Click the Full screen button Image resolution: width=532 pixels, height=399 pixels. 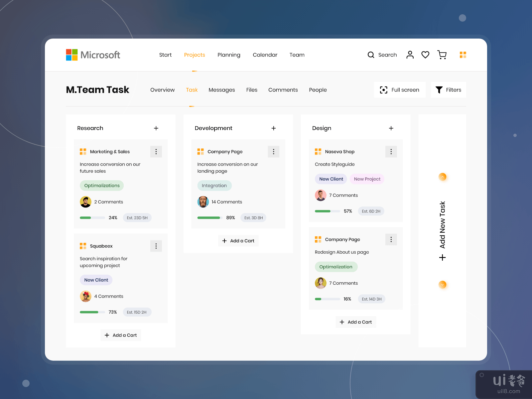click(x=400, y=90)
